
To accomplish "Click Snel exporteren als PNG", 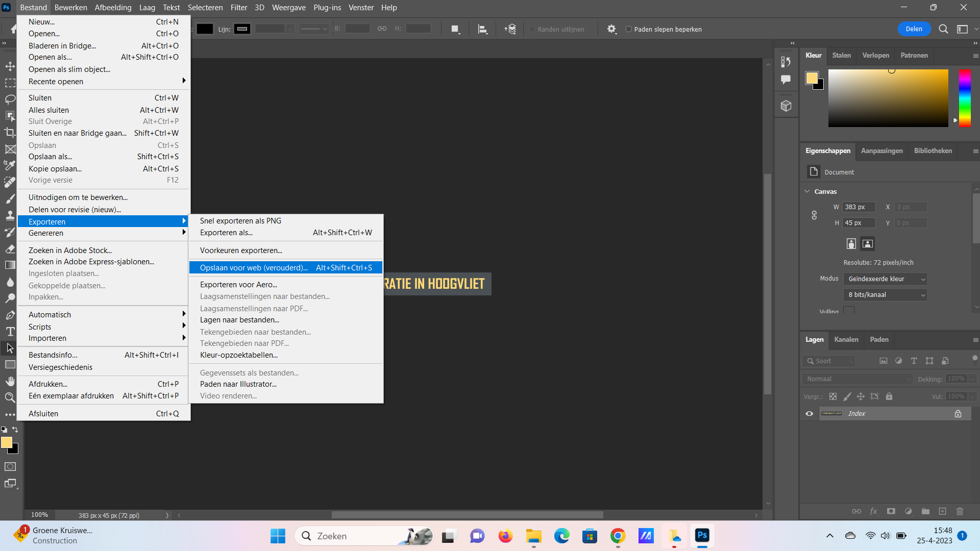I will (240, 220).
